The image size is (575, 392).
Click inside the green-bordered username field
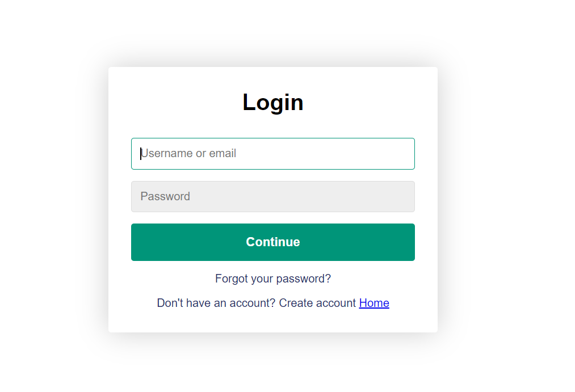point(272,153)
